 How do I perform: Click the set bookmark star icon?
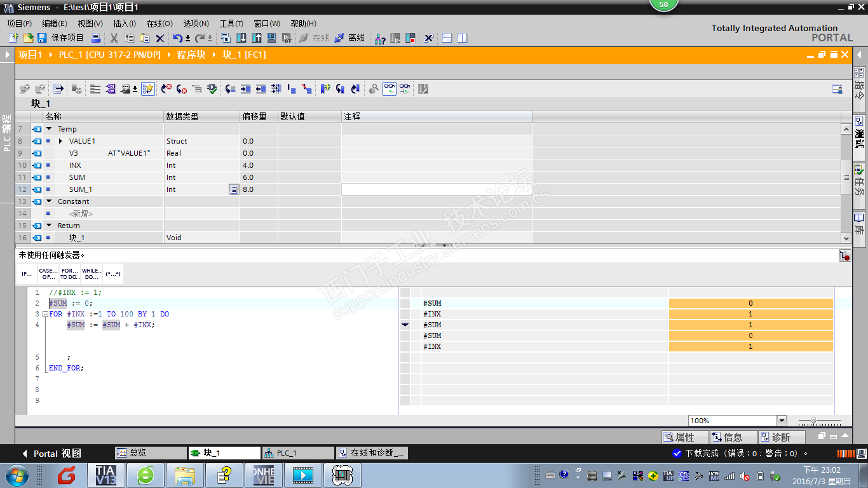coord(325,89)
